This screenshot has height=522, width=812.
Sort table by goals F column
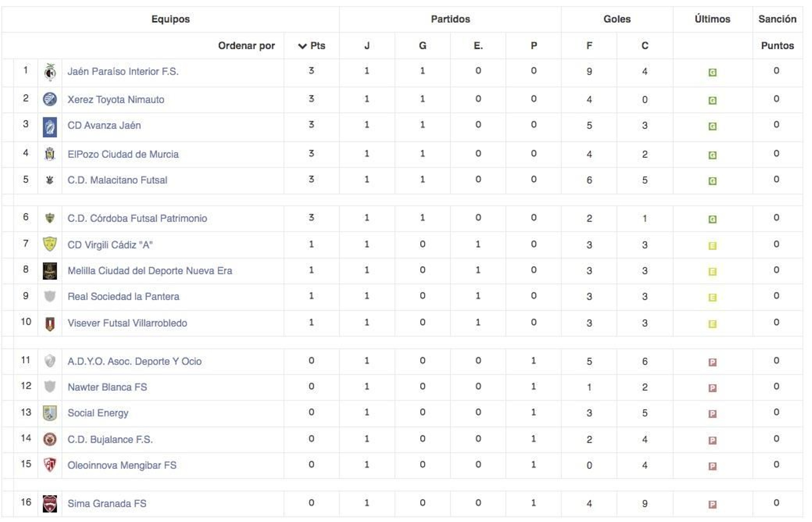tap(589, 46)
